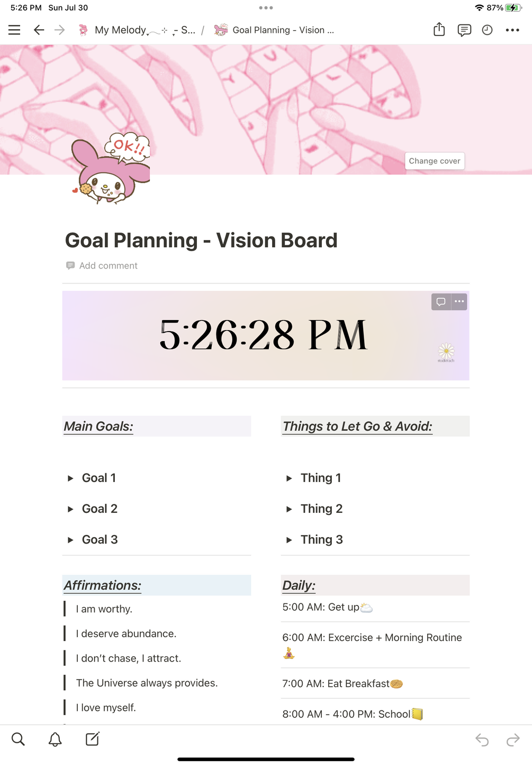
Task: Open notifications bell icon
Action: 55,739
